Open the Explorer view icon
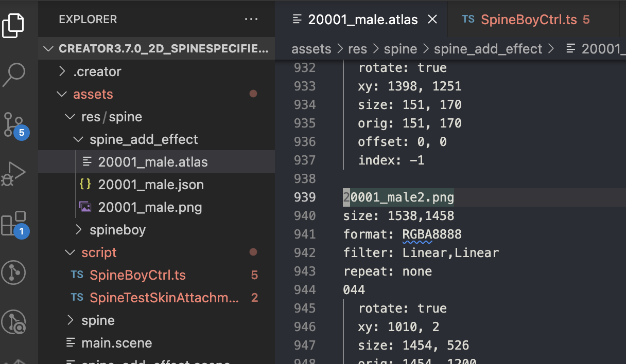Viewport: 626px width, 364px height. tap(14, 25)
